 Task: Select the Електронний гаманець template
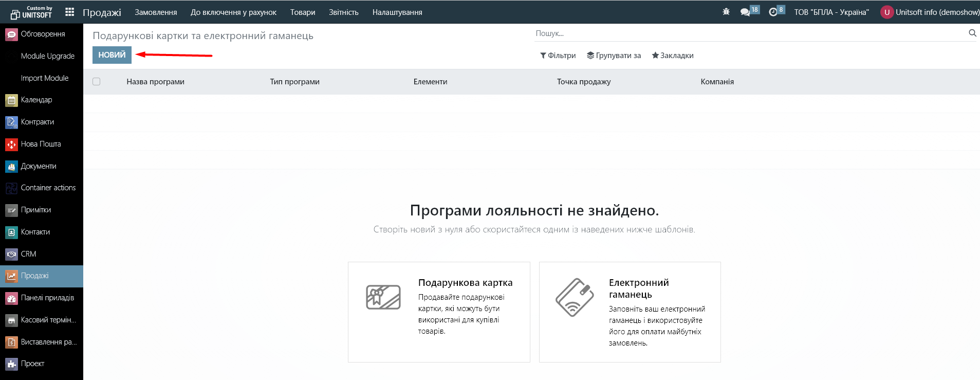pos(630,312)
